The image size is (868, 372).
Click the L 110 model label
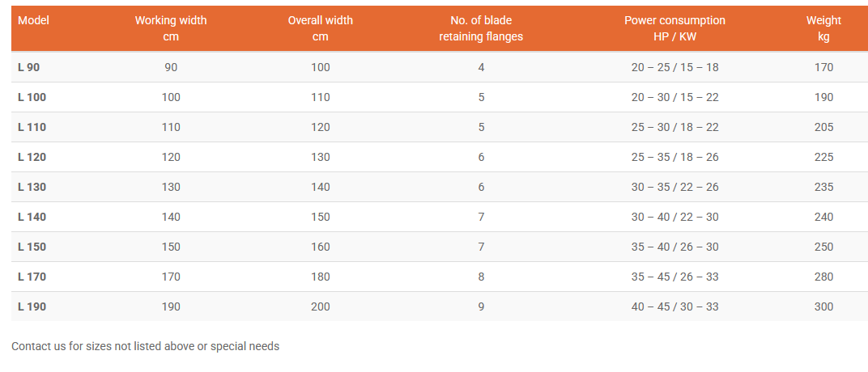32,127
